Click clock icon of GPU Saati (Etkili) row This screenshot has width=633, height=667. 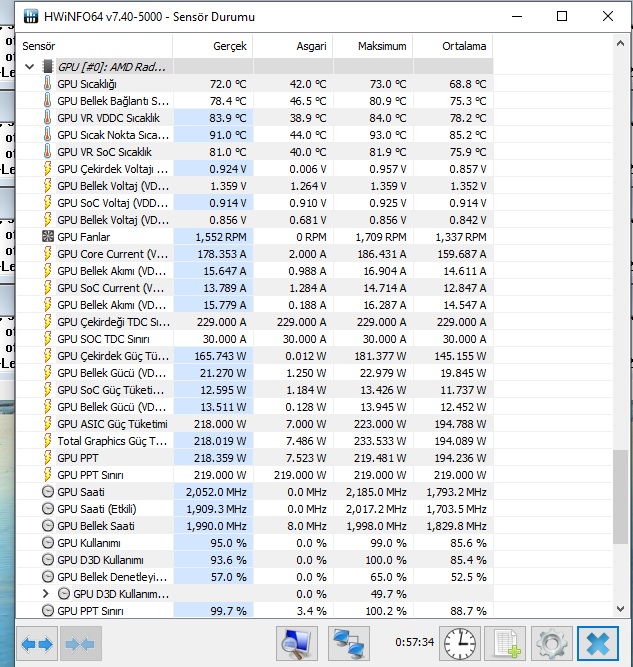click(x=48, y=509)
